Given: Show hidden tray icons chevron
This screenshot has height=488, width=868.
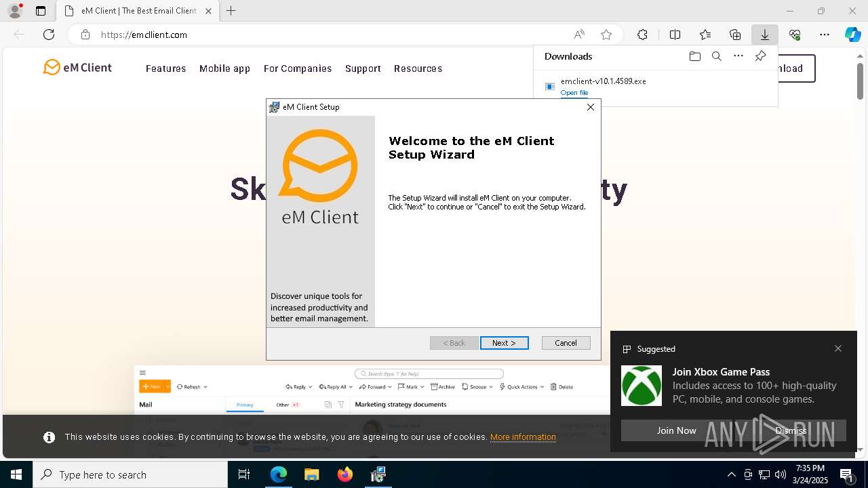Looking at the screenshot, I should [x=731, y=474].
